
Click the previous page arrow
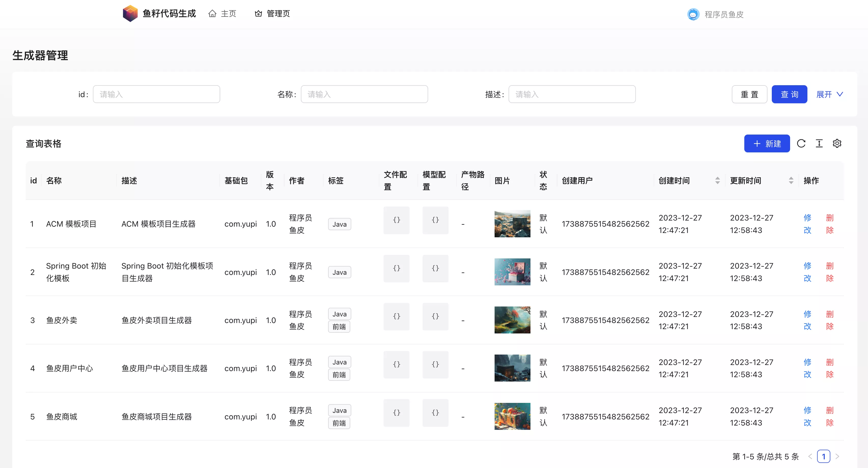coord(810,457)
